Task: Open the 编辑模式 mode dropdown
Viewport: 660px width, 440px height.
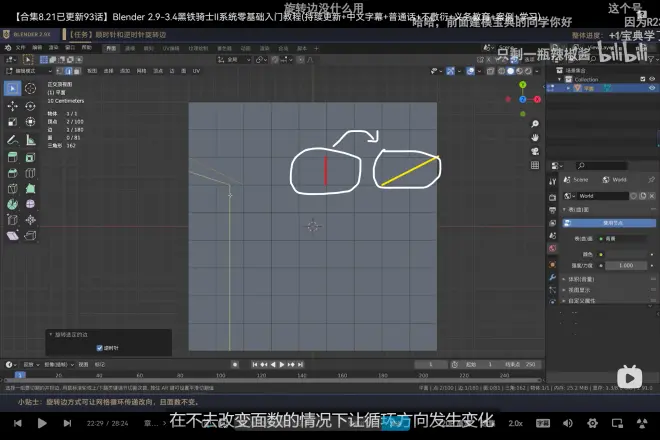Action: coord(27,71)
